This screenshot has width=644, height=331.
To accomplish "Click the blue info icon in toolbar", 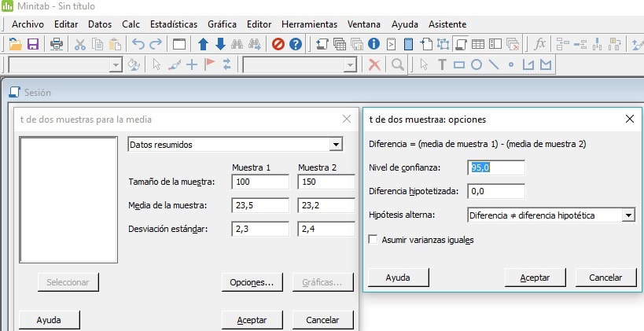I will tap(374, 44).
